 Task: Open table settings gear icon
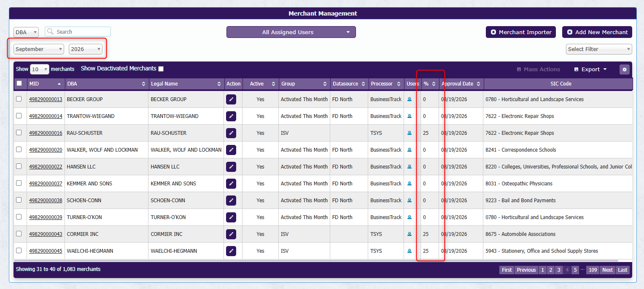point(625,70)
